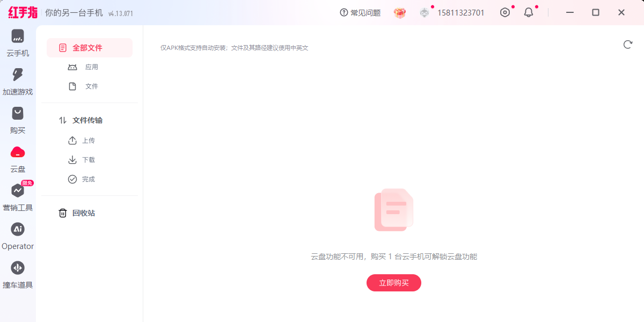Open 营销工具 marketing tools icon
This screenshot has height=322, width=644.
pyautogui.click(x=18, y=191)
